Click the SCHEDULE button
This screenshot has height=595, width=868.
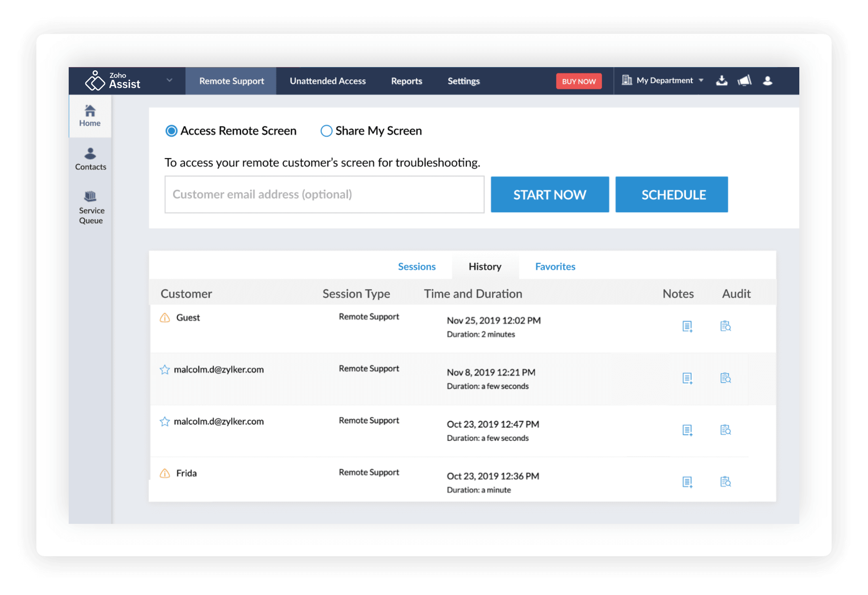click(672, 194)
